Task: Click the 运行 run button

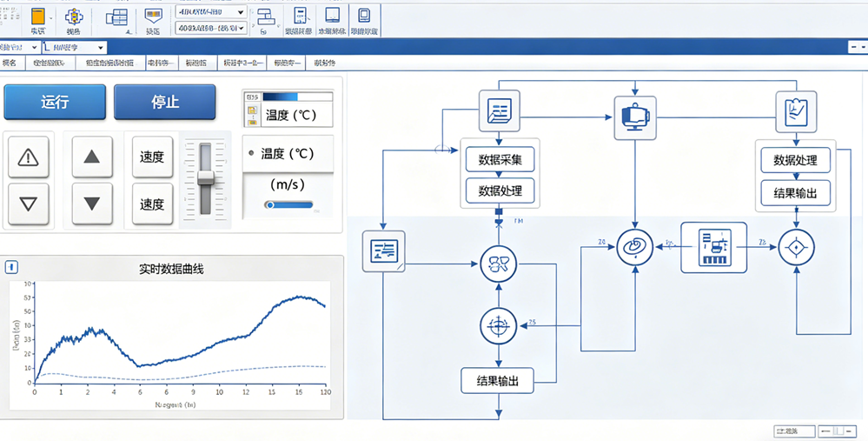Action: (x=55, y=103)
